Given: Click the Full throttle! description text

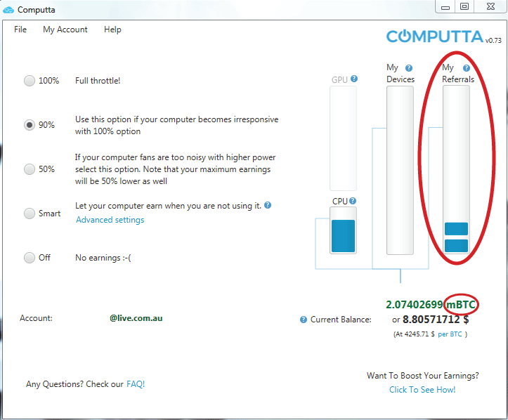Looking at the screenshot, I should 98,81.
